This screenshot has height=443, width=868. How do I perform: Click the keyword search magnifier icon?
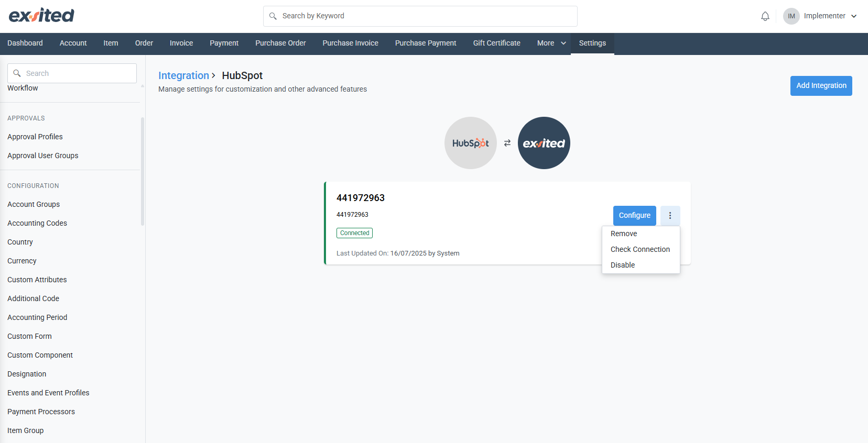coord(273,16)
